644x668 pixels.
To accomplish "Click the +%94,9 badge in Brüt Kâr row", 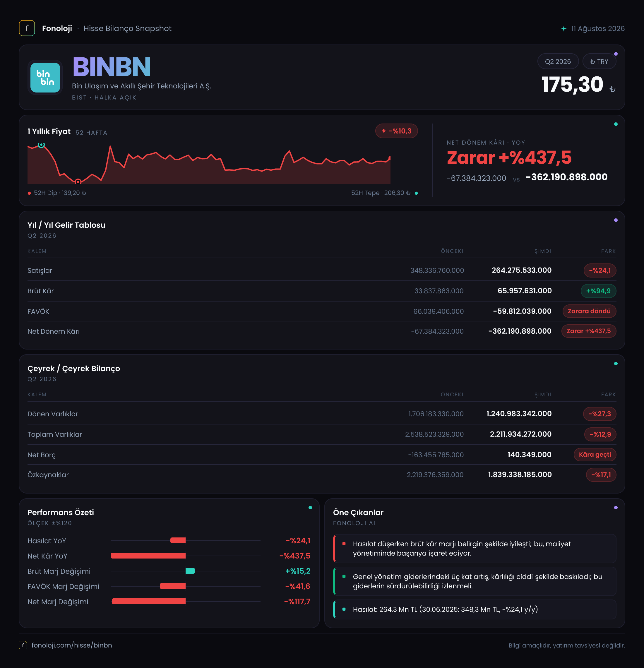I will (598, 291).
